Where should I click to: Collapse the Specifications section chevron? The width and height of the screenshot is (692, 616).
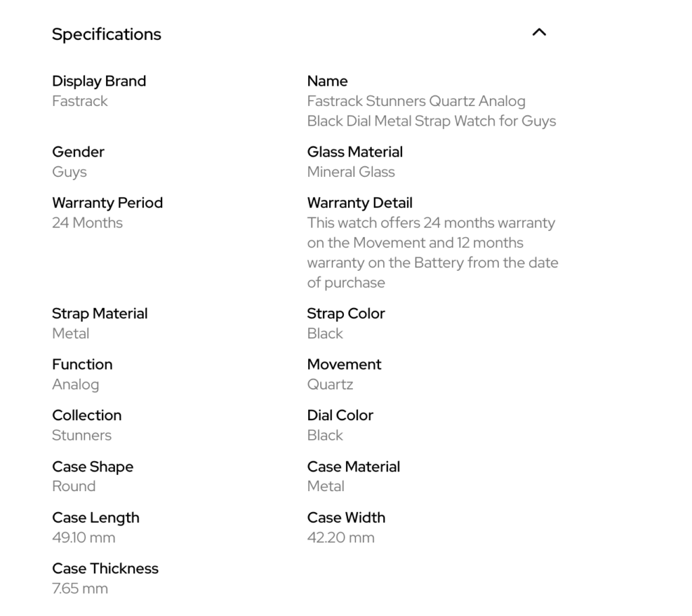pyautogui.click(x=539, y=32)
